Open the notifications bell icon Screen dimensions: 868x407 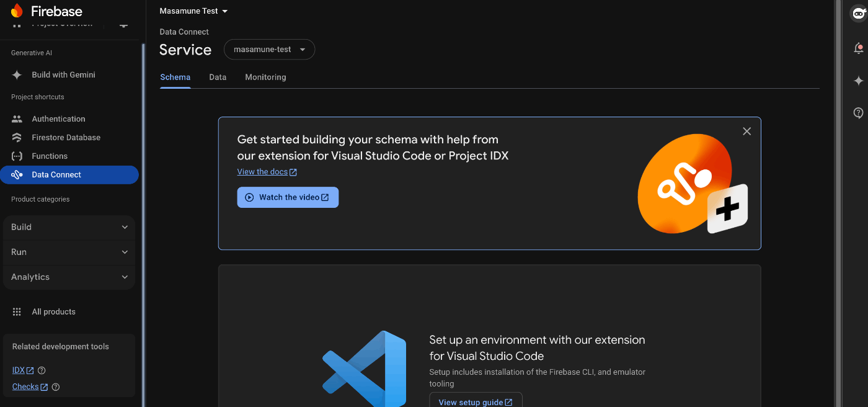[859, 48]
